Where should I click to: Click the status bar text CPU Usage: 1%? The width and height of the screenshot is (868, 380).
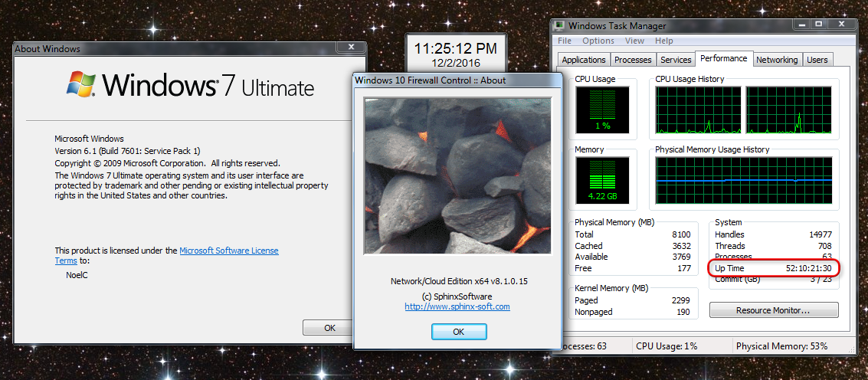[666, 346]
